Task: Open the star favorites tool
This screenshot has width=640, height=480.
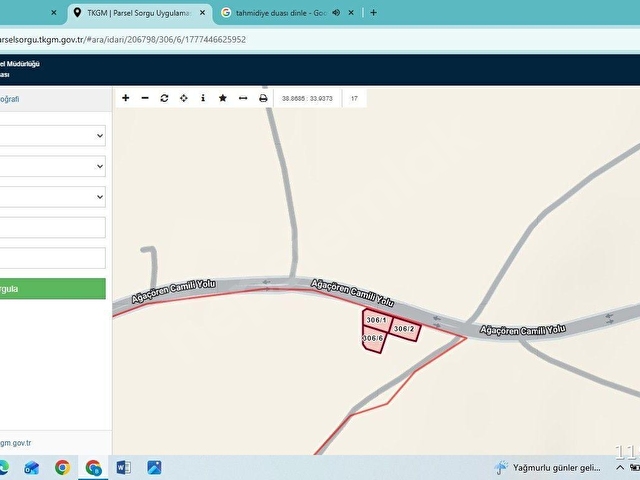Action: click(x=222, y=98)
